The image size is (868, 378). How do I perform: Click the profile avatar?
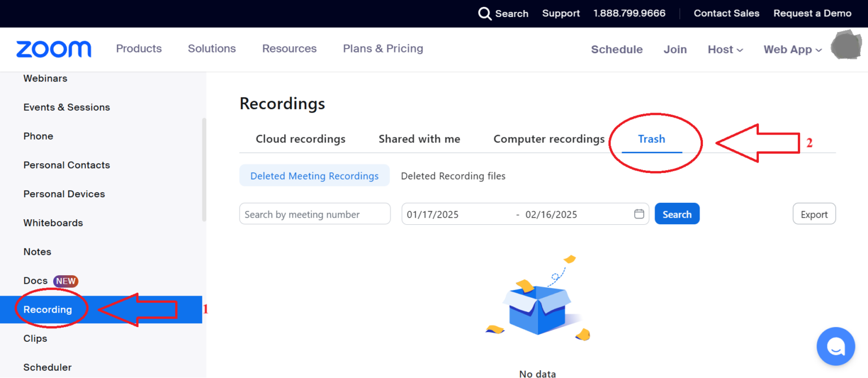[x=846, y=45]
